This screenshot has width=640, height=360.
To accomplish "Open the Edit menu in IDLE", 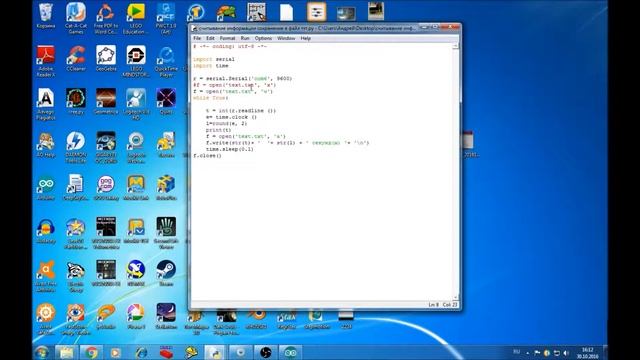I will [x=210, y=38].
